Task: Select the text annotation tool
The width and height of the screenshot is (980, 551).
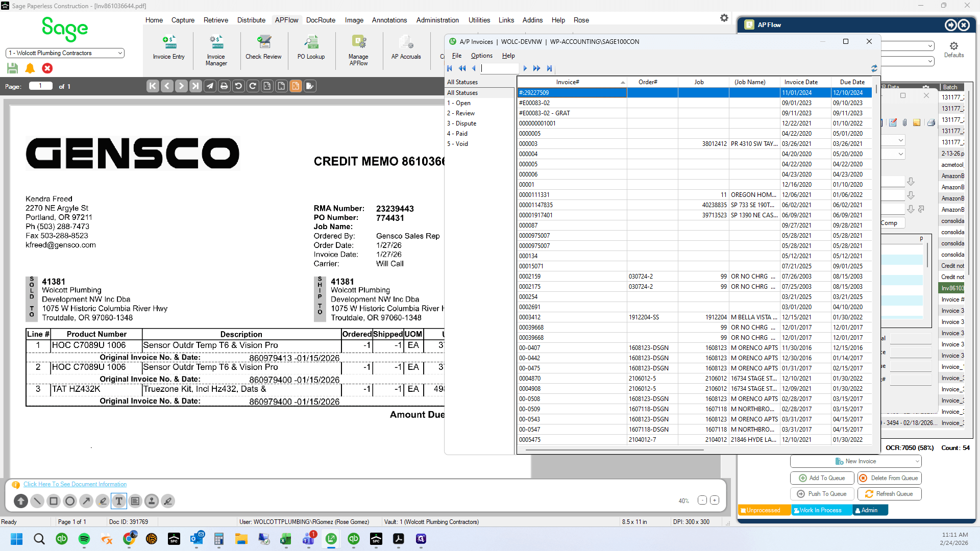Action: 119,501
